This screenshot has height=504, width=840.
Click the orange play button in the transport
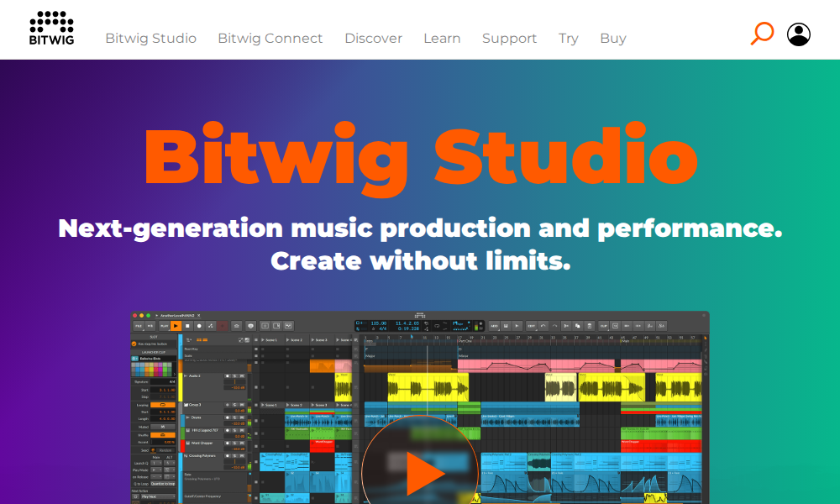pyautogui.click(x=176, y=326)
